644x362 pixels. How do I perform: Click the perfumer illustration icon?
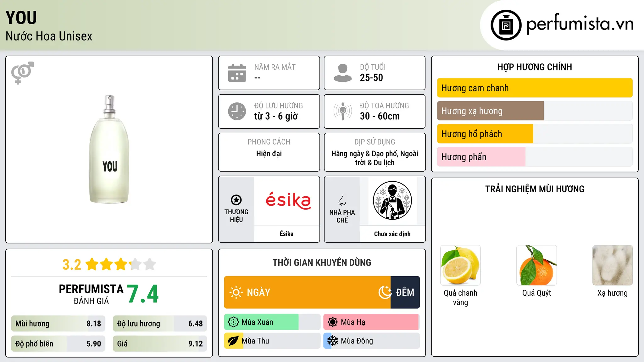coord(392,200)
